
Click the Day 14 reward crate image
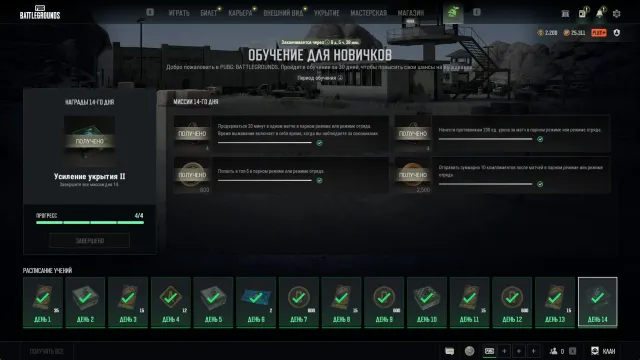[x=89, y=141]
